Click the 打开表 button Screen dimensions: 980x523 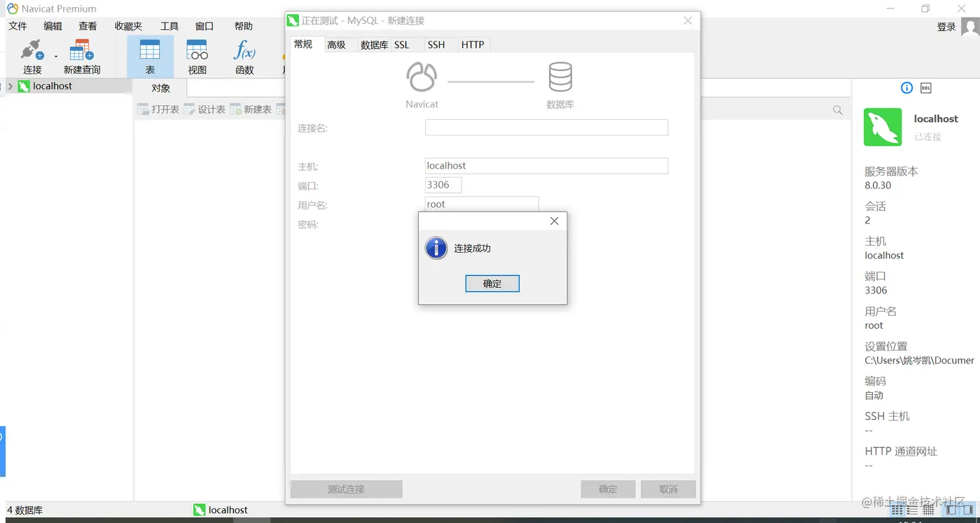click(158, 110)
